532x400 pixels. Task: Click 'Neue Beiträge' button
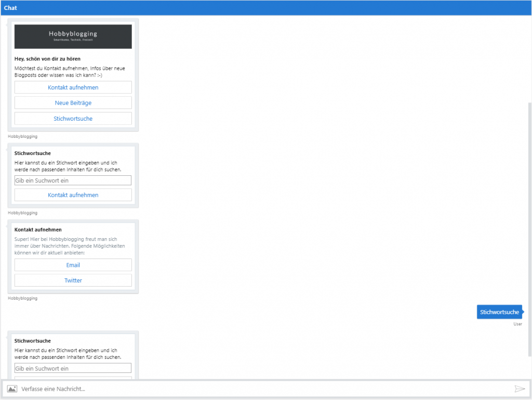[x=73, y=102]
